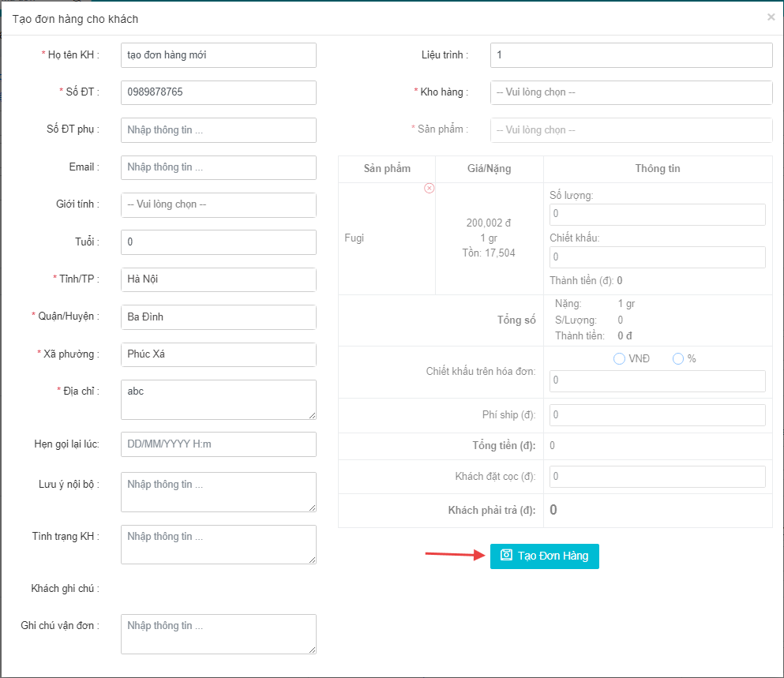Click the Số ĐT phụ input
This screenshot has height=678, width=784.
[218, 130]
